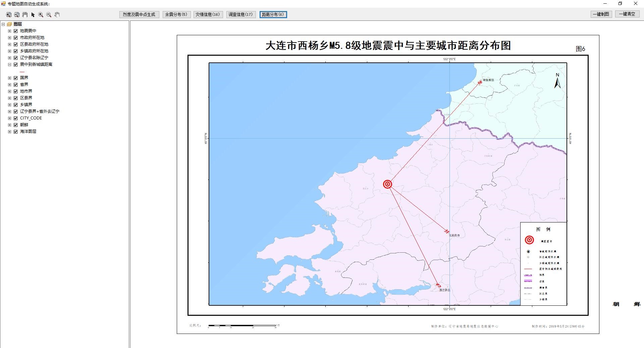
Task: Toggle 省界 layer visibility checkbox
Action: click(x=15, y=85)
